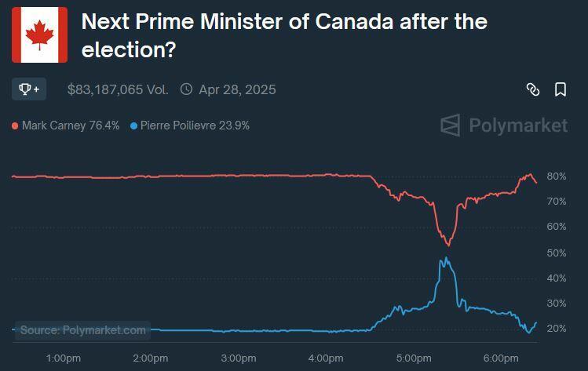Viewport: 588px width, 371px height.
Task: Click the trophy plus rewards icon
Action: pos(29,89)
